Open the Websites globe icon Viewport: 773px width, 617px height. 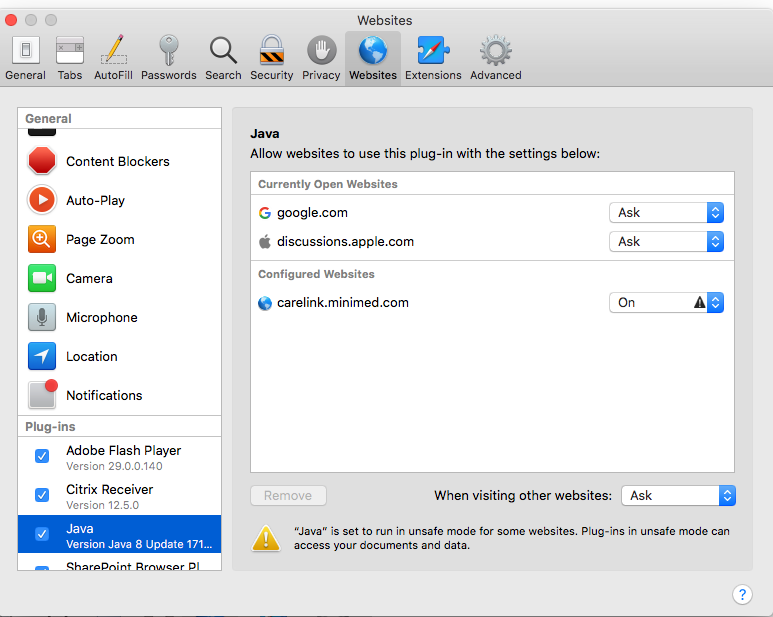[x=373, y=50]
